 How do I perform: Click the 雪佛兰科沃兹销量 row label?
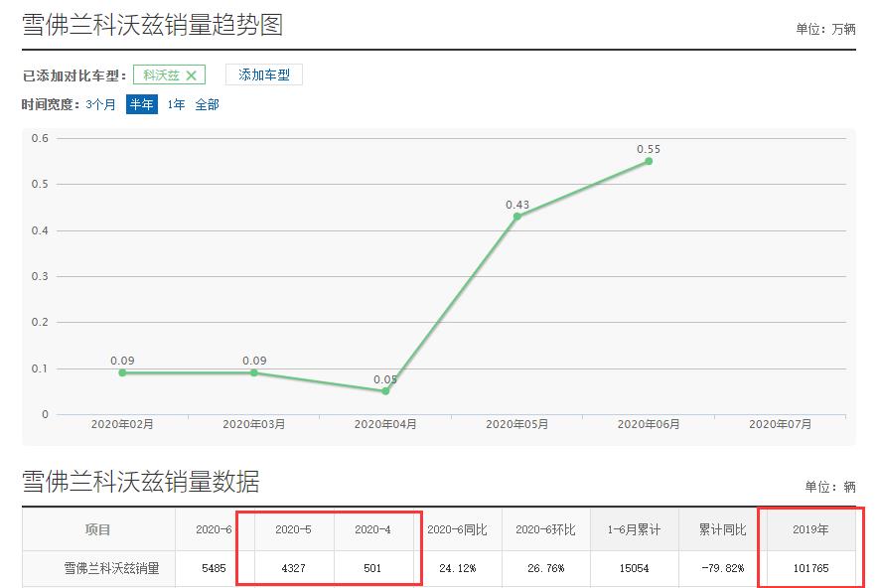click(x=111, y=568)
